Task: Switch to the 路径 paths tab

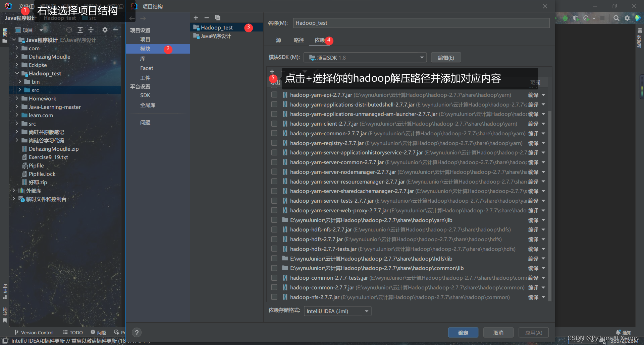Action: (299, 40)
